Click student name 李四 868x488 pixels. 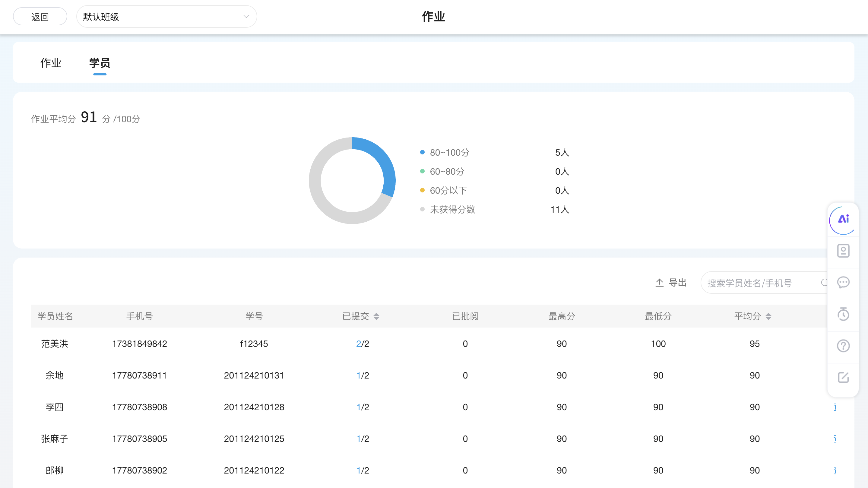point(55,407)
